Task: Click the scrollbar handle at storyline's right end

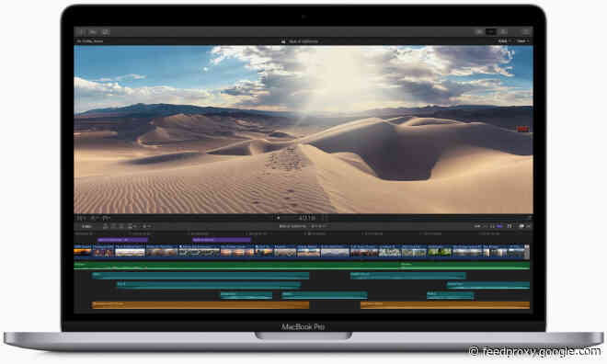Action: tap(527, 252)
